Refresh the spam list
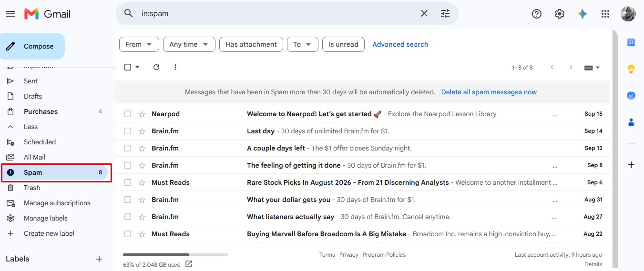The image size is (644, 271). pyautogui.click(x=156, y=67)
